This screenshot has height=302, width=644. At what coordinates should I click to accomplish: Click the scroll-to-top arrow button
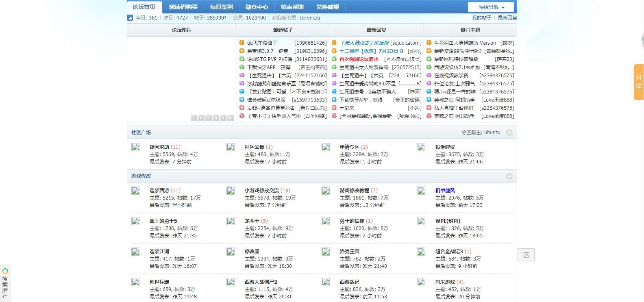[526, 255]
